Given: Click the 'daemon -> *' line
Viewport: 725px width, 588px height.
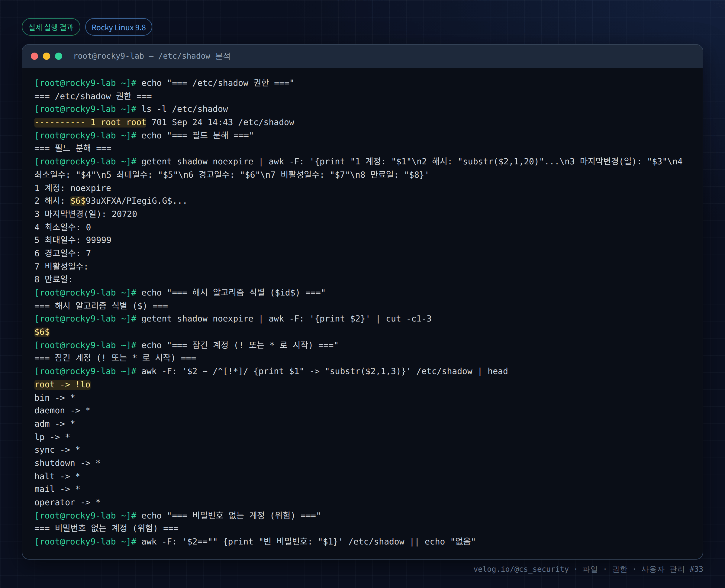Looking at the screenshot, I should [x=62, y=411].
